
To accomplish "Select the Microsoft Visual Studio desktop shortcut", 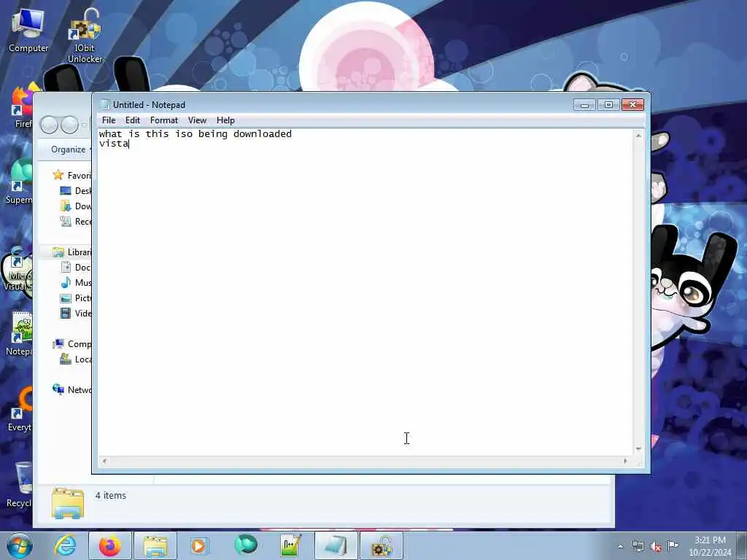I will 18,269.
